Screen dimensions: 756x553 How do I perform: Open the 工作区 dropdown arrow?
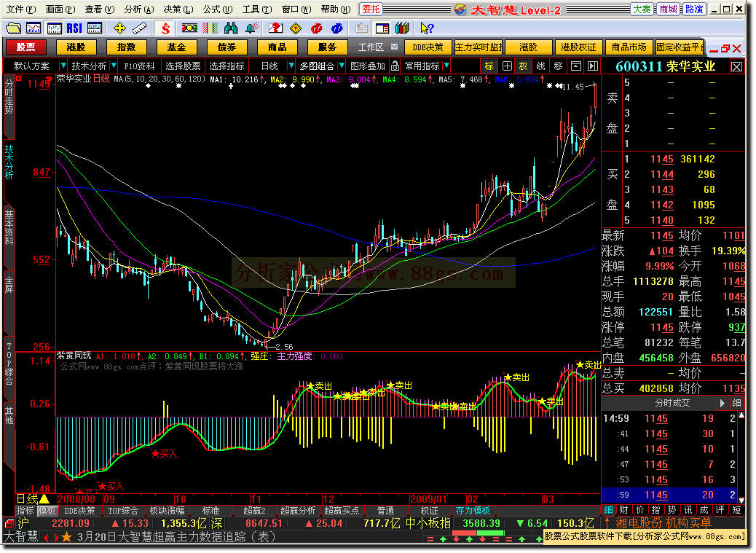(395, 47)
